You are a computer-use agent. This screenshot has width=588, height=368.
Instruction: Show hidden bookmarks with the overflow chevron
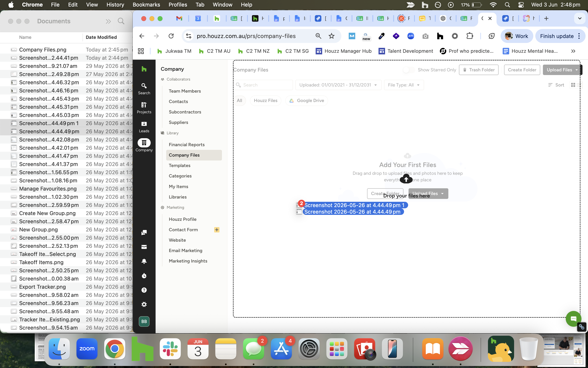(x=573, y=51)
